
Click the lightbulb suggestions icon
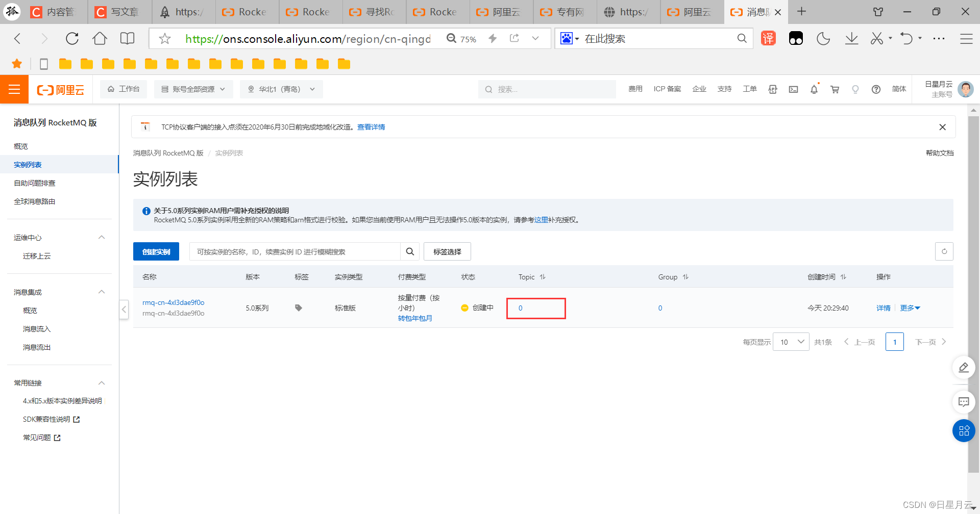click(855, 89)
